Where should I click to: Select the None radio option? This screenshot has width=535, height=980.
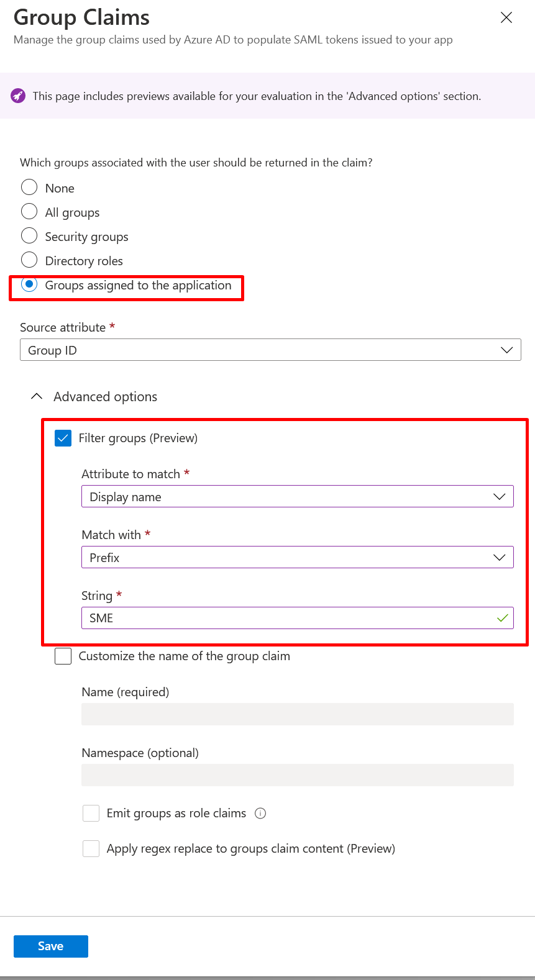[29, 188]
